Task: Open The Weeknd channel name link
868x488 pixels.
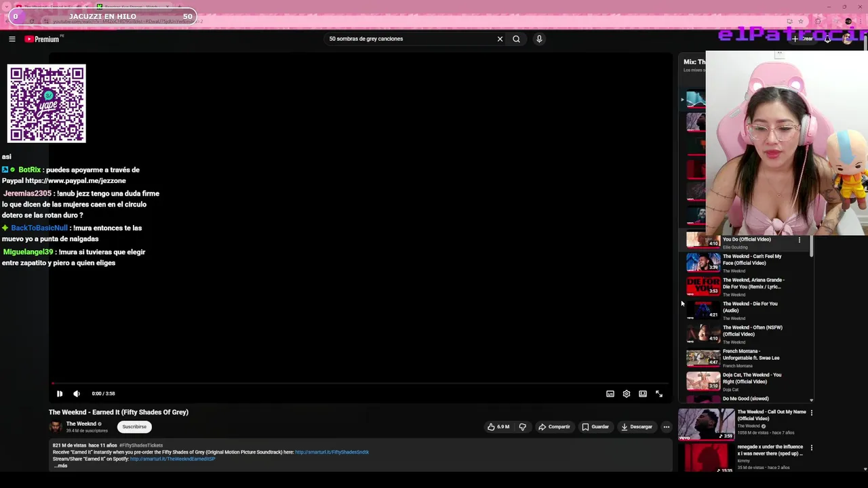Action: (81, 424)
